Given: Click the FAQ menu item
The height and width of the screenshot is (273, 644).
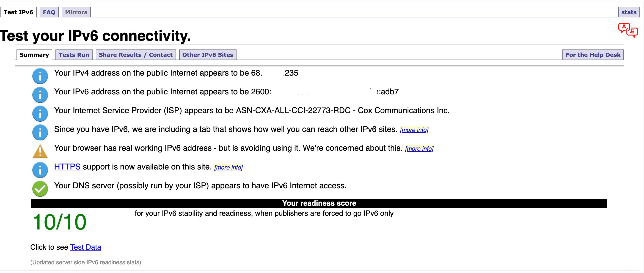Looking at the screenshot, I should click(49, 12).
